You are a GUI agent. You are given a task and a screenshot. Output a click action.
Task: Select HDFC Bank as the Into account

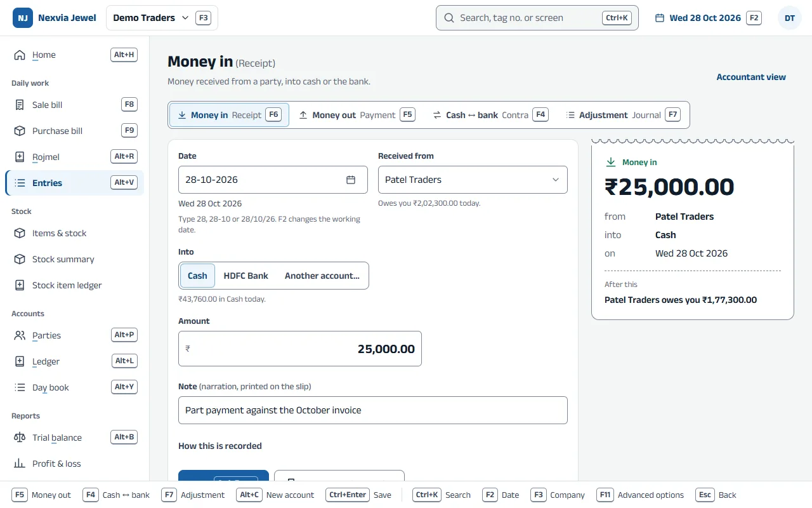(246, 276)
